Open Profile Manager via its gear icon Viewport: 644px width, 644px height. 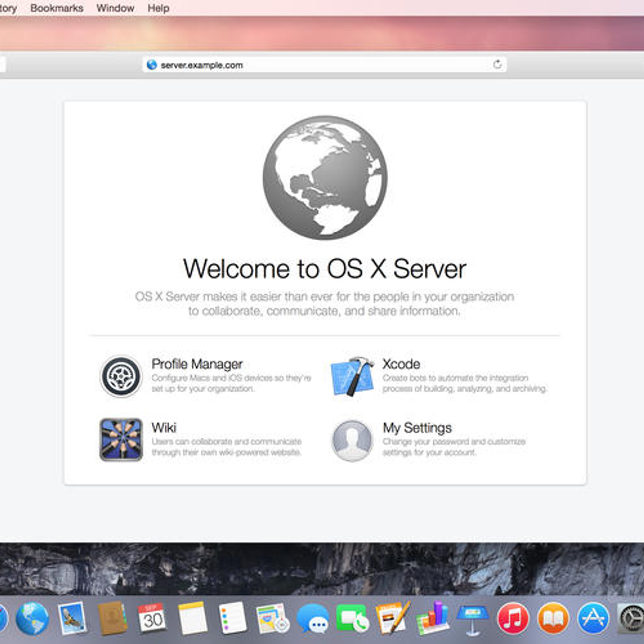(121, 376)
